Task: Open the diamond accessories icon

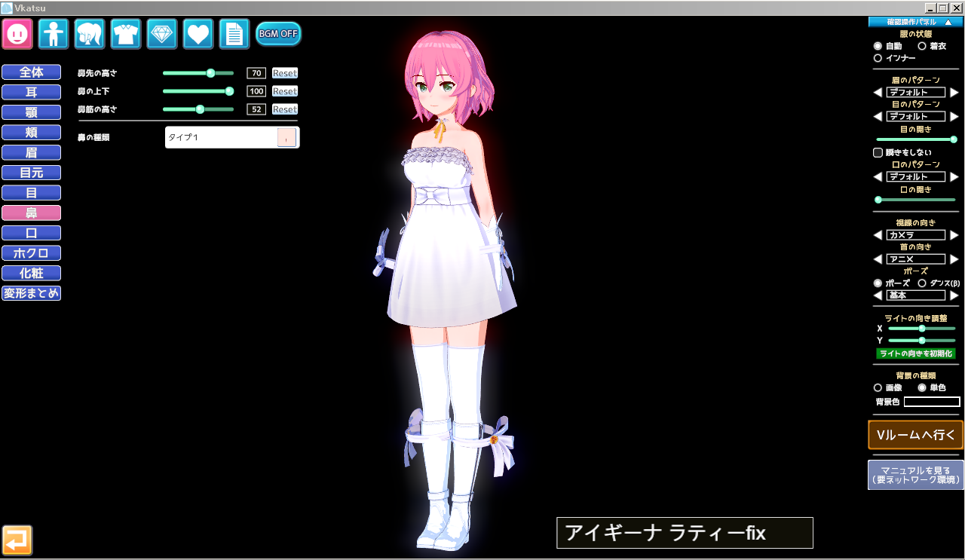Action: 162,34
